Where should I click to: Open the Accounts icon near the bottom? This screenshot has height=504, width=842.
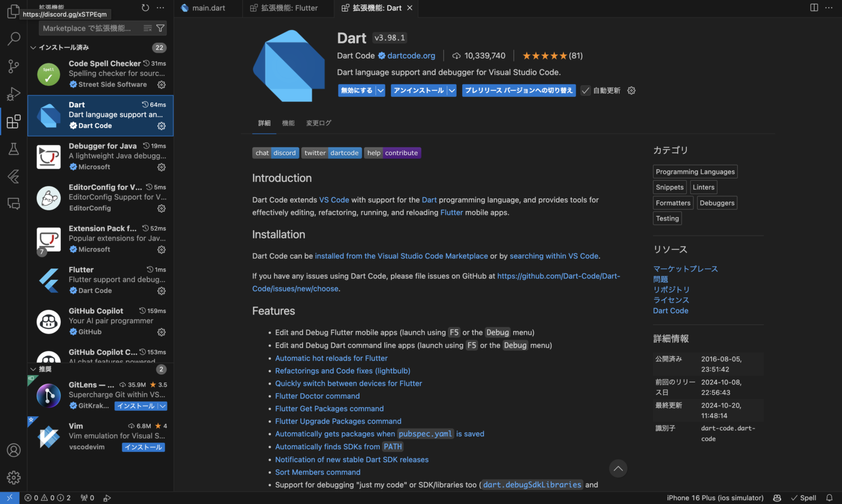13,450
